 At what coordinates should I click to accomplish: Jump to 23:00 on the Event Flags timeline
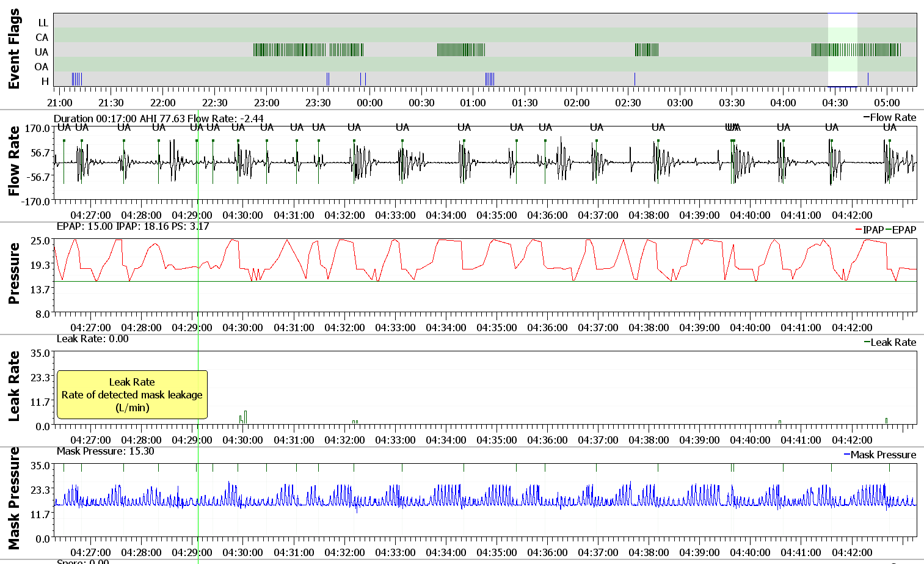tap(267, 103)
